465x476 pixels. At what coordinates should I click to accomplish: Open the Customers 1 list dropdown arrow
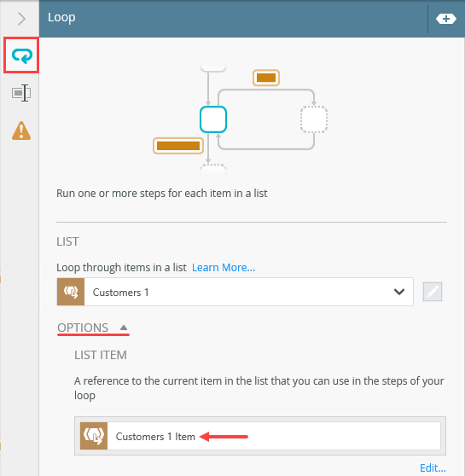[399, 292]
